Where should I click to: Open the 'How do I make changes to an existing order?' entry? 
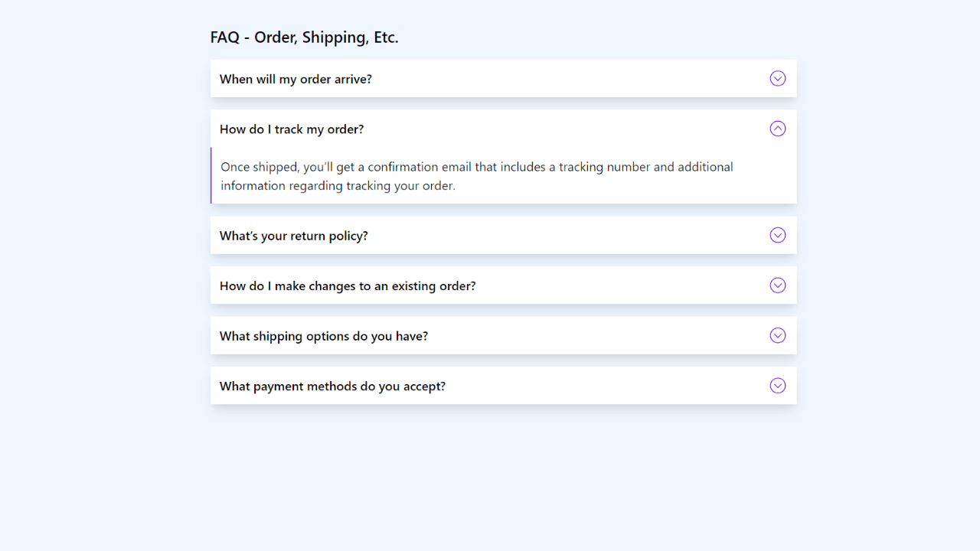(x=503, y=285)
